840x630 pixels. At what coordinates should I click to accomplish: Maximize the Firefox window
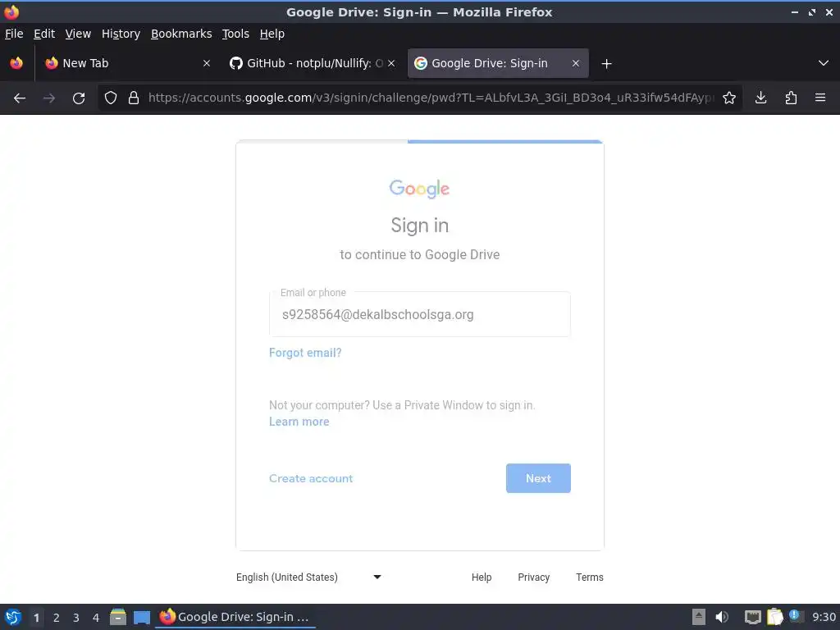812,11
